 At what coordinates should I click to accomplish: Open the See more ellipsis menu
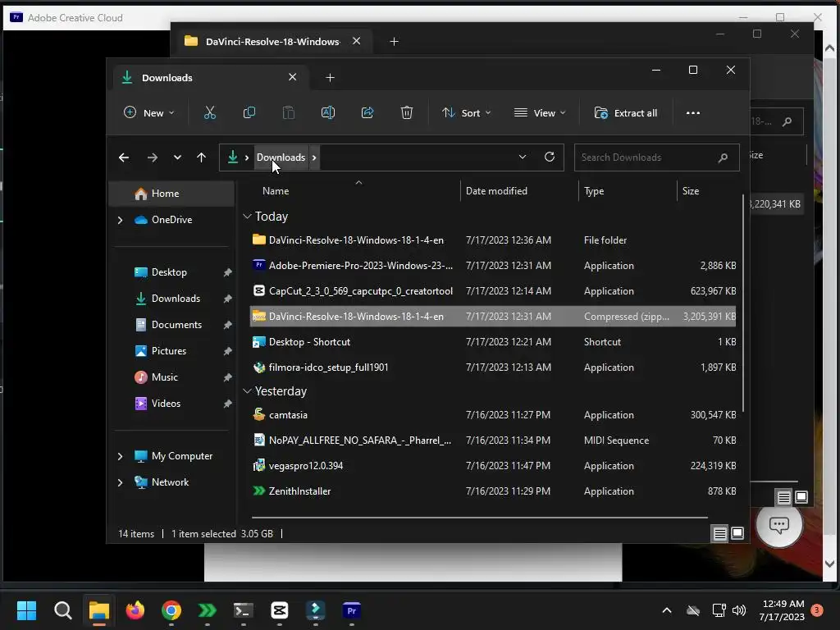click(x=692, y=113)
